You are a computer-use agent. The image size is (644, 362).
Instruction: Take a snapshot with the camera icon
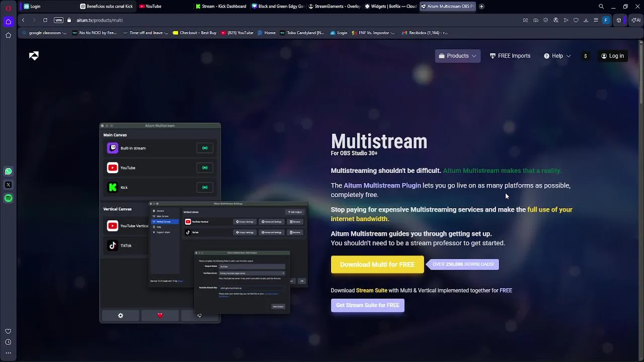(x=536, y=20)
